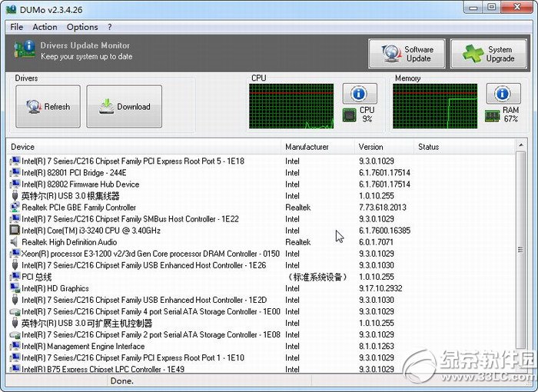The height and width of the screenshot is (392, 538).
Task: Click version 9.17.10.2932 cell
Action: pyautogui.click(x=380, y=288)
